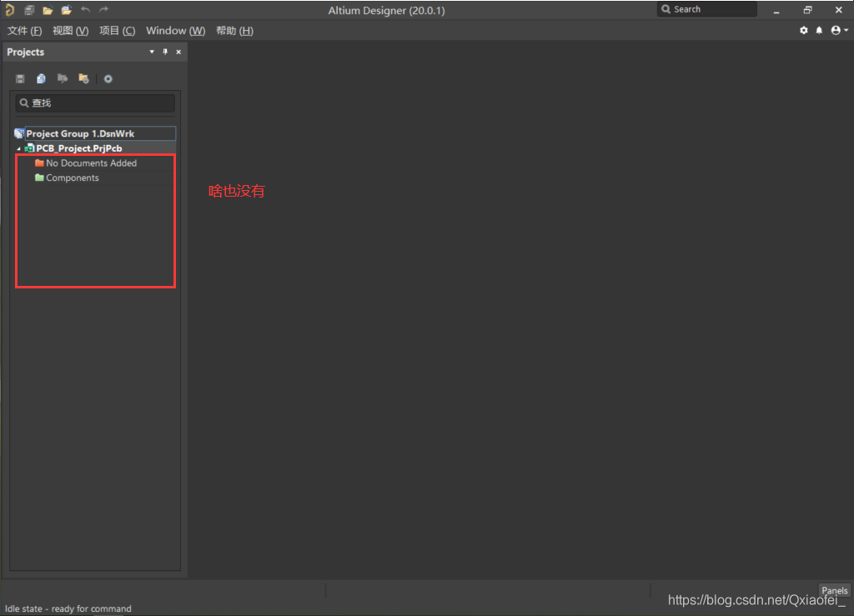Open Projects panel gear settings
The height and width of the screenshot is (616, 854).
(108, 79)
